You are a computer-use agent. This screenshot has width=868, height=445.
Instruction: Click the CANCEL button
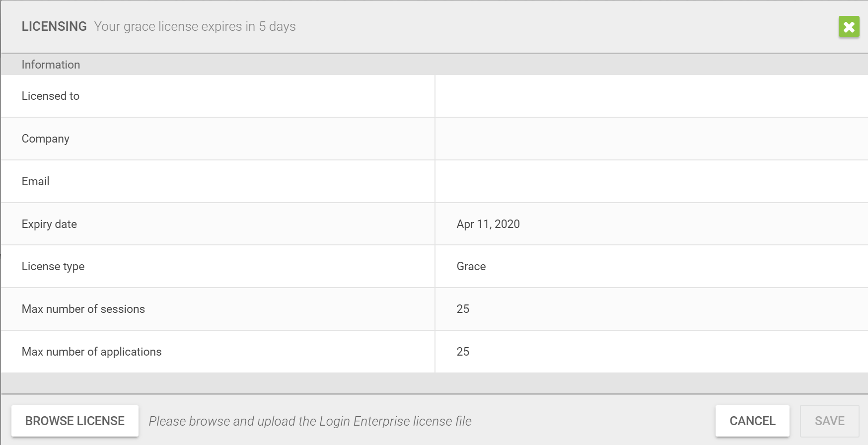pos(752,421)
